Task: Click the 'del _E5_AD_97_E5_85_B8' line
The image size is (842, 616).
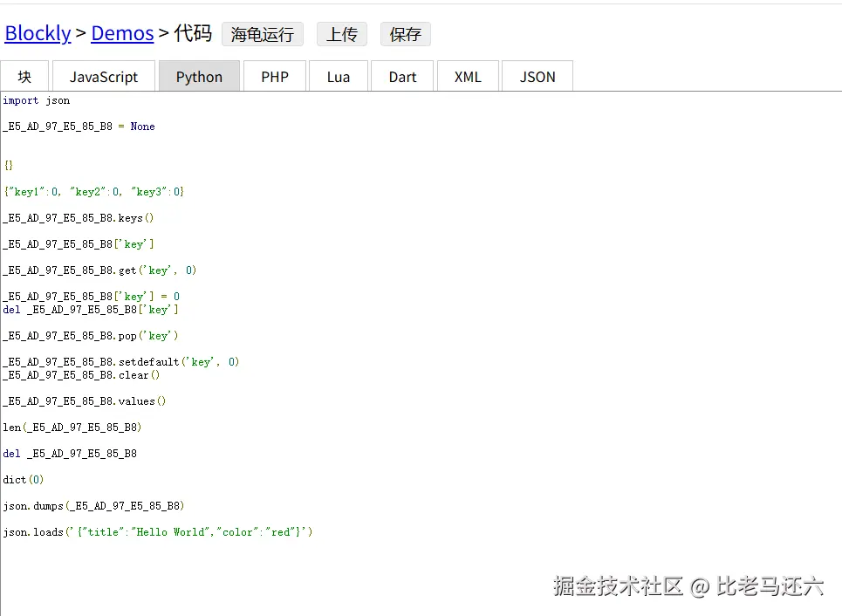Action: (70, 454)
